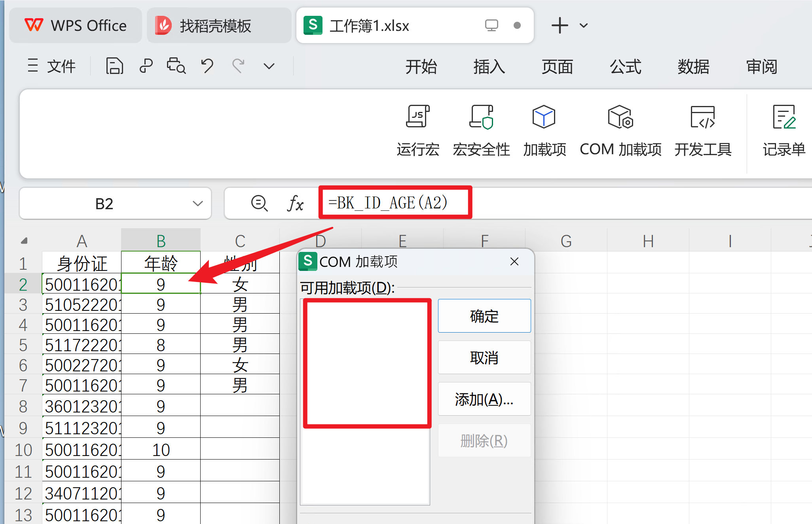Click ID cell starting with 511722
Viewport: 812px width, 524px height.
point(82,345)
